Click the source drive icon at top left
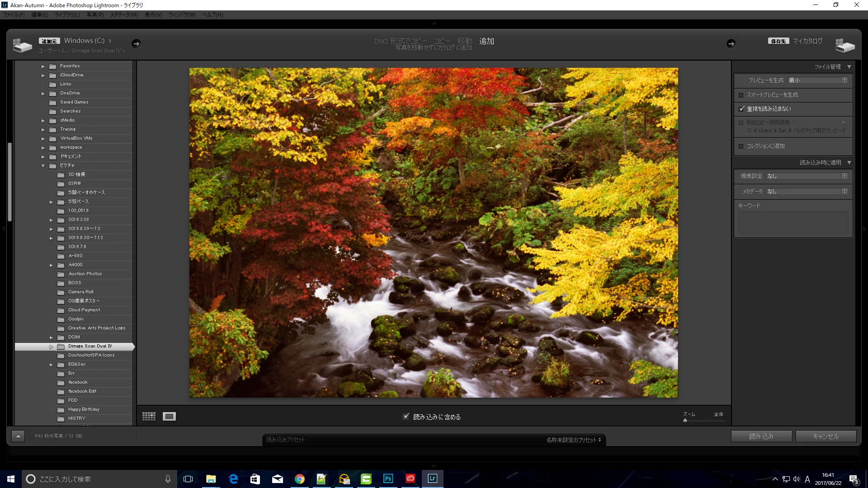Image resolution: width=868 pixels, height=488 pixels. coord(22,45)
